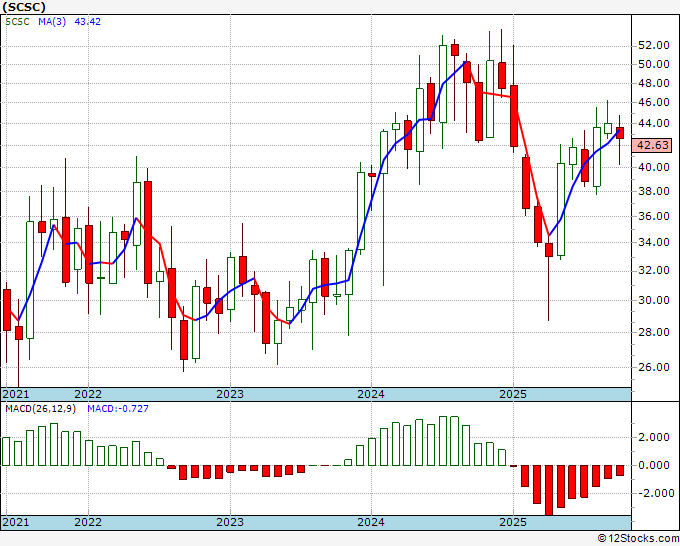Viewport: 680px width, 546px height.
Task: Click the 50.00 price axis label
Action: [x=654, y=64]
